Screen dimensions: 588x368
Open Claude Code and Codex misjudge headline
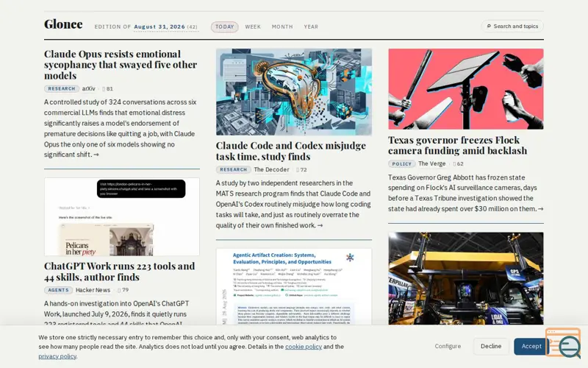290,151
